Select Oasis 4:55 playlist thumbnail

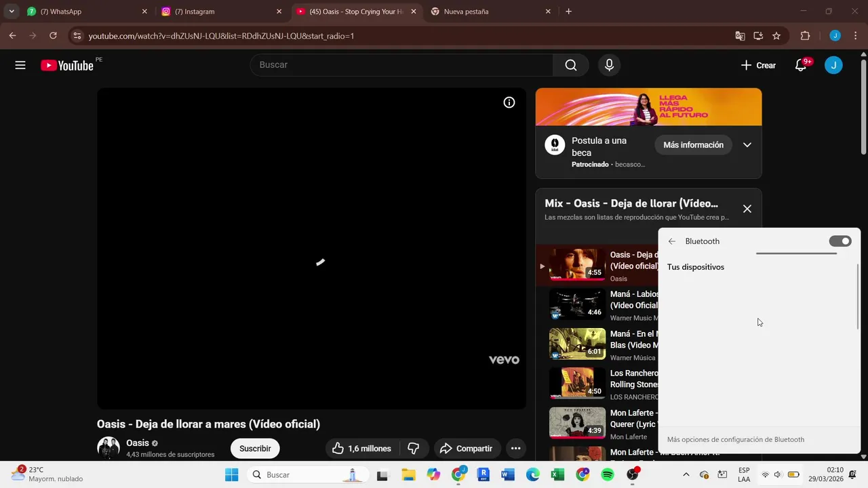pos(577,264)
